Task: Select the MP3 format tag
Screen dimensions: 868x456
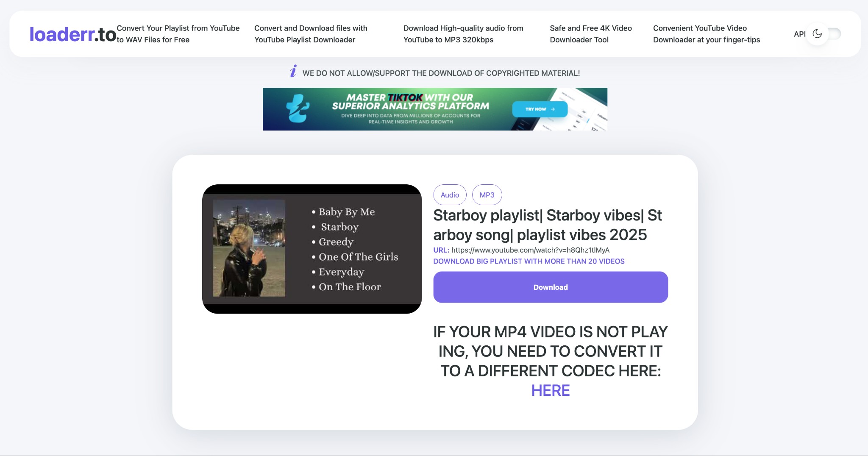Action: (487, 195)
